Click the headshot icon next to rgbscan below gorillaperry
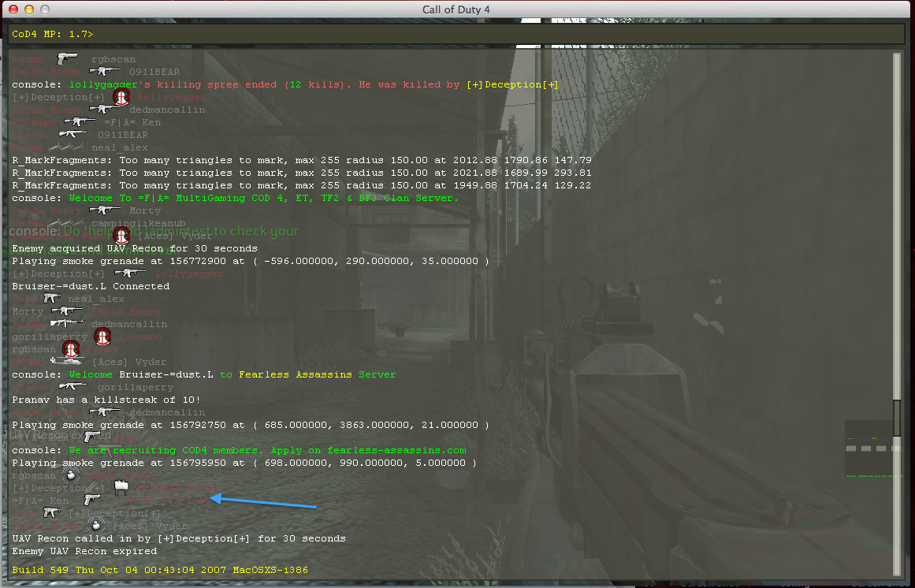Image resolution: width=915 pixels, height=588 pixels. pos(71,349)
